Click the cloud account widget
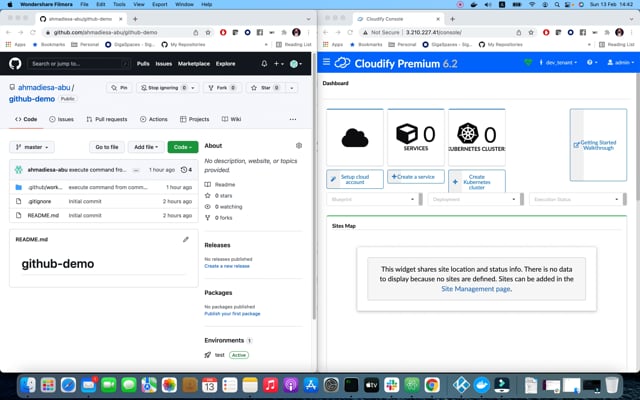The image size is (640, 400). coord(355,138)
